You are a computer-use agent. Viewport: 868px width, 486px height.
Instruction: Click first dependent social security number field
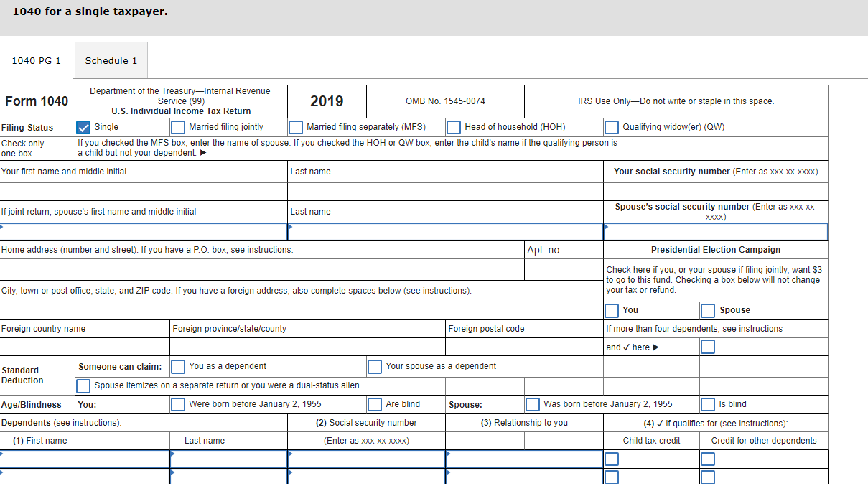coord(366,459)
